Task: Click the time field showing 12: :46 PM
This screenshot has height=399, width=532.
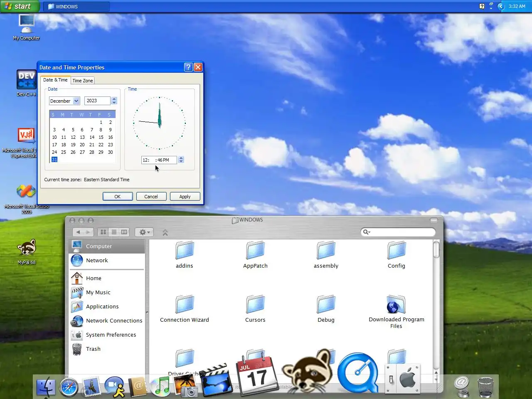Action: tap(159, 160)
